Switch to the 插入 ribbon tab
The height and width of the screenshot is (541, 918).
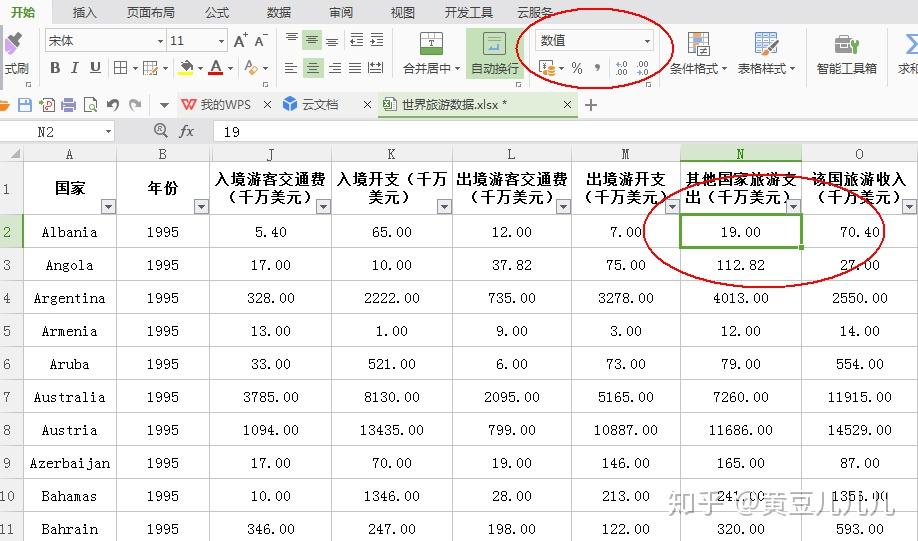coord(84,12)
